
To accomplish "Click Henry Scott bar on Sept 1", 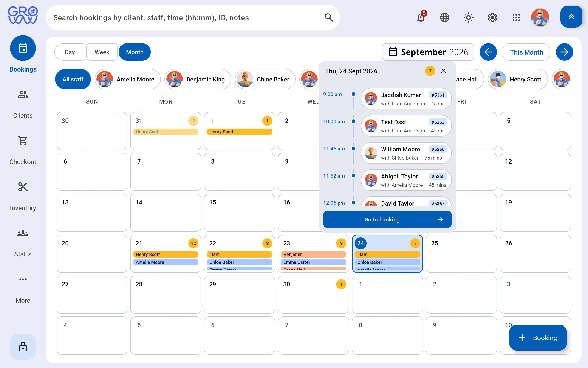I will [x=239, y=132].
